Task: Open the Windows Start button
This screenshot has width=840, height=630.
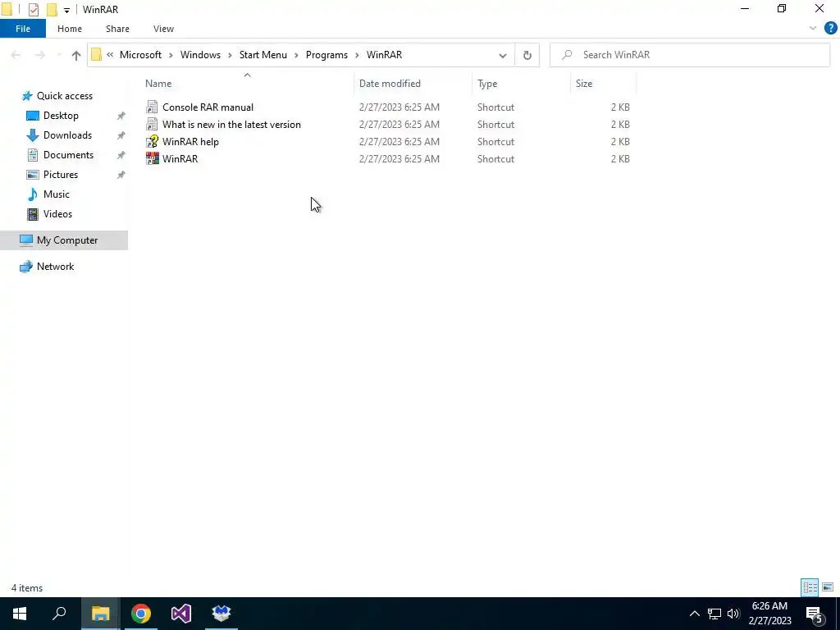Action: click(x=20, y=614)
